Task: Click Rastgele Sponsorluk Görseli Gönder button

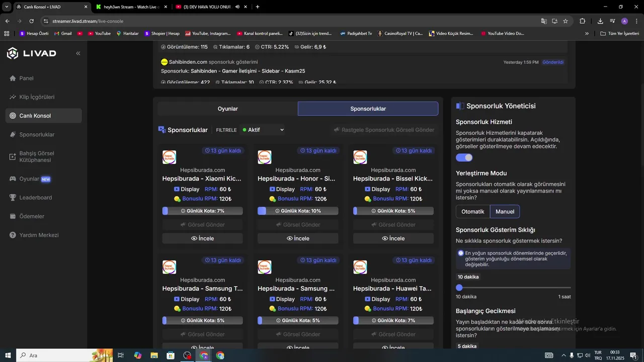Action: 383,130
